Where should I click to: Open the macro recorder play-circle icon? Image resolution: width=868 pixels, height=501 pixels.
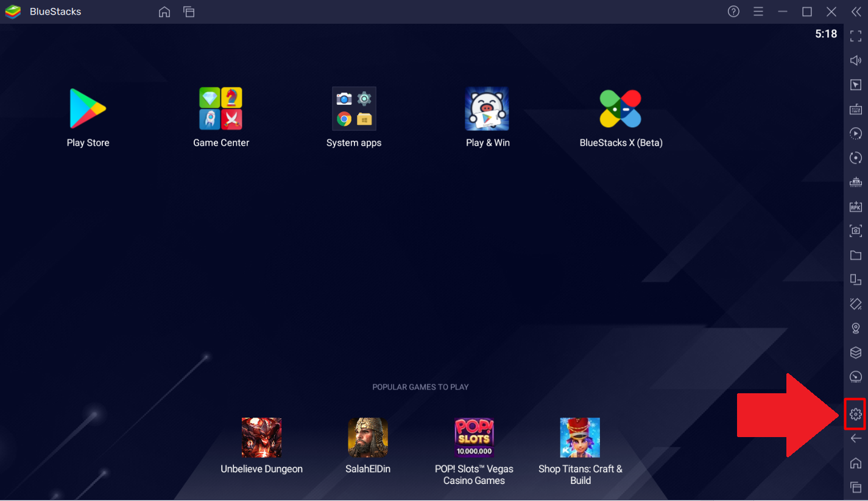coord(856,133)
